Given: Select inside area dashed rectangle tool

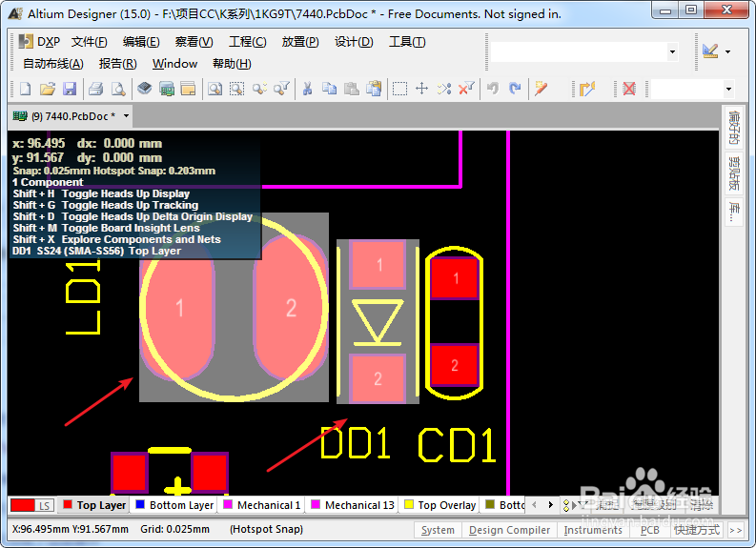Looking at the screenshot, I should pyautogui.click(x=399, y=89).
